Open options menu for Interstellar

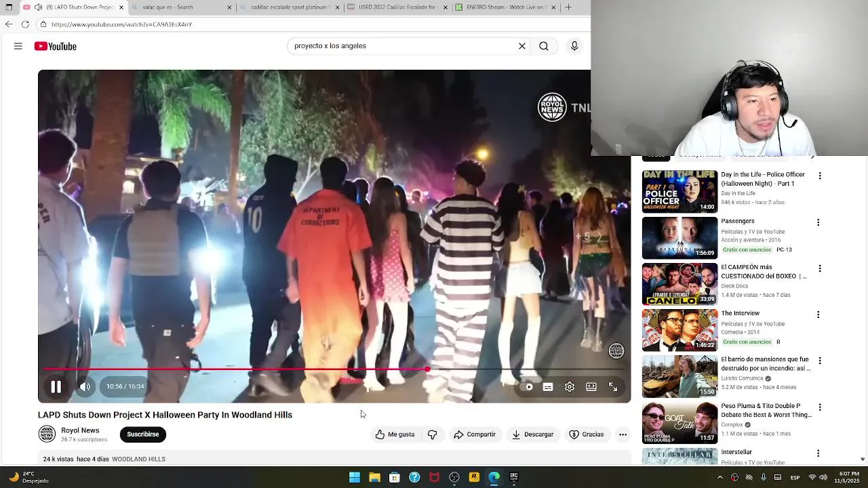pyautogui.click(x=819, y=453)
